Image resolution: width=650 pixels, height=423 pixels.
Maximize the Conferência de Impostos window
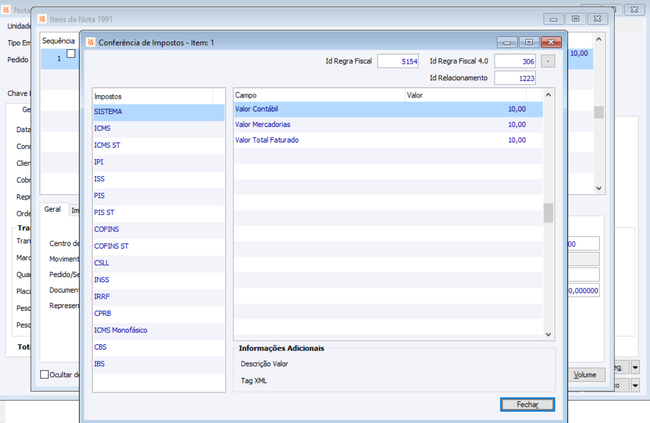pos(529,42)
